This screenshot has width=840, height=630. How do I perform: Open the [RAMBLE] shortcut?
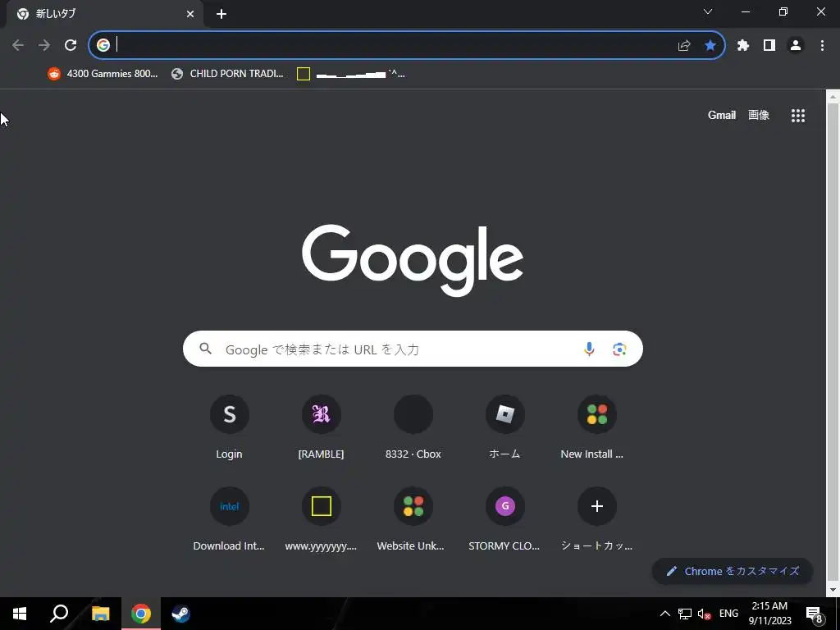tap(321, 428)
